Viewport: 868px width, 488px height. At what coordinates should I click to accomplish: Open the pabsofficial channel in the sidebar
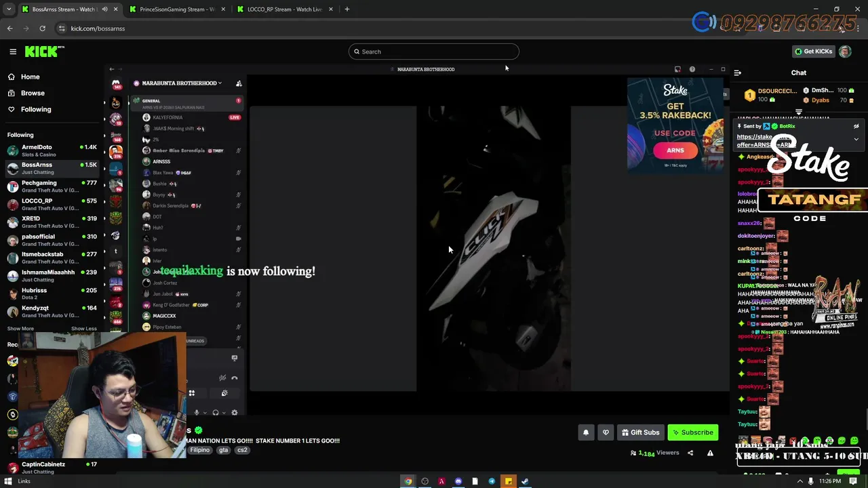click(x=52, y=240)
